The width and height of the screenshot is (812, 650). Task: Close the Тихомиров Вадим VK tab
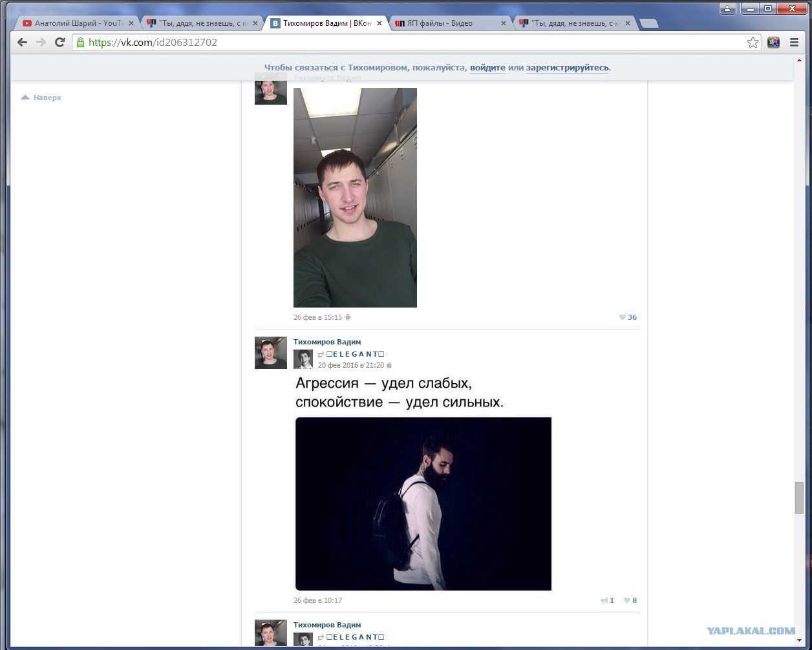coord(379,23)
